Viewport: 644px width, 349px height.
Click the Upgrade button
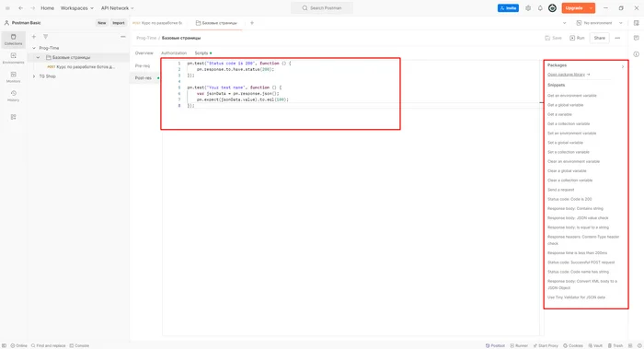(574, 8)
